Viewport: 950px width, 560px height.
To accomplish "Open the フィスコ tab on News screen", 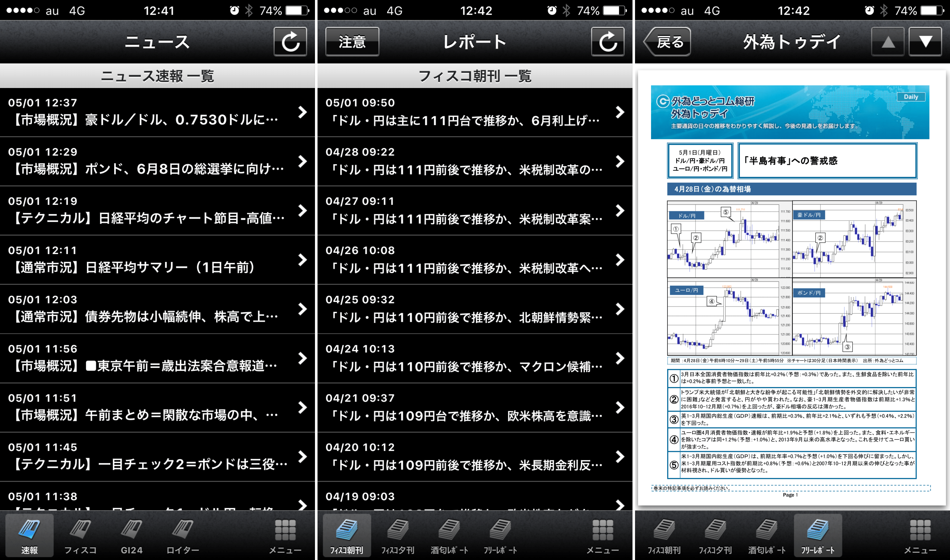I will coord(80,536).
